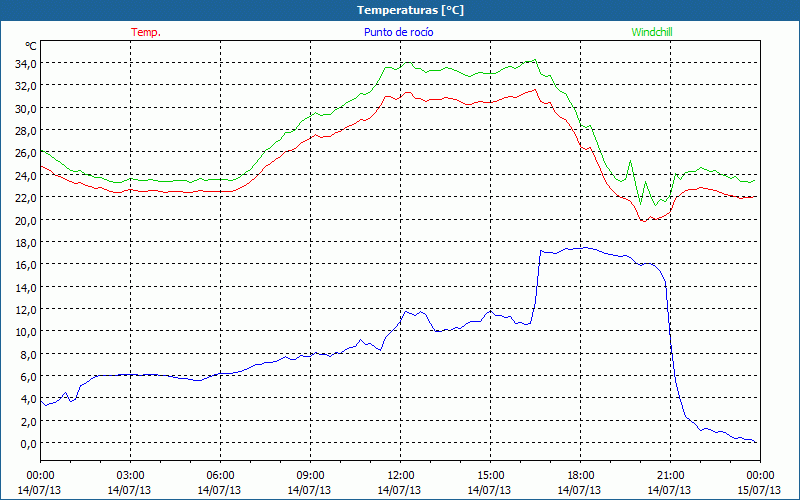
Task: Click the 14/07/13 date beneath 21:00
Action: tap(669, 490)
